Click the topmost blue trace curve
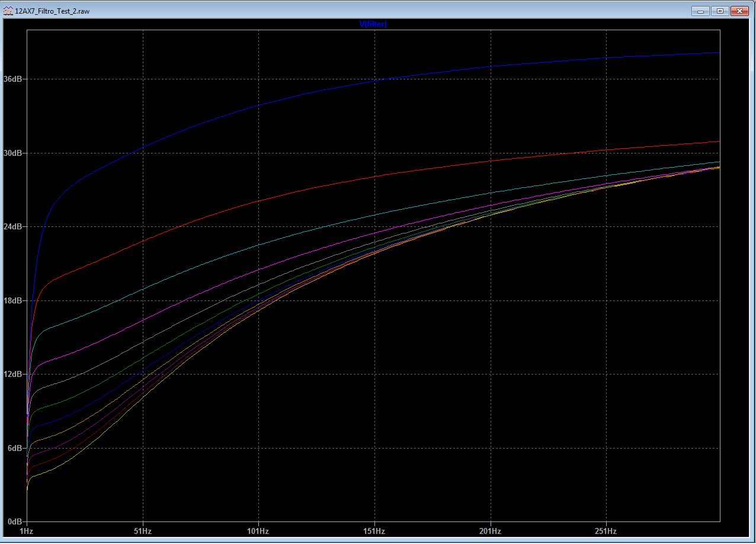Viewport: 756px width, 544px height. (x=374, y=81)
